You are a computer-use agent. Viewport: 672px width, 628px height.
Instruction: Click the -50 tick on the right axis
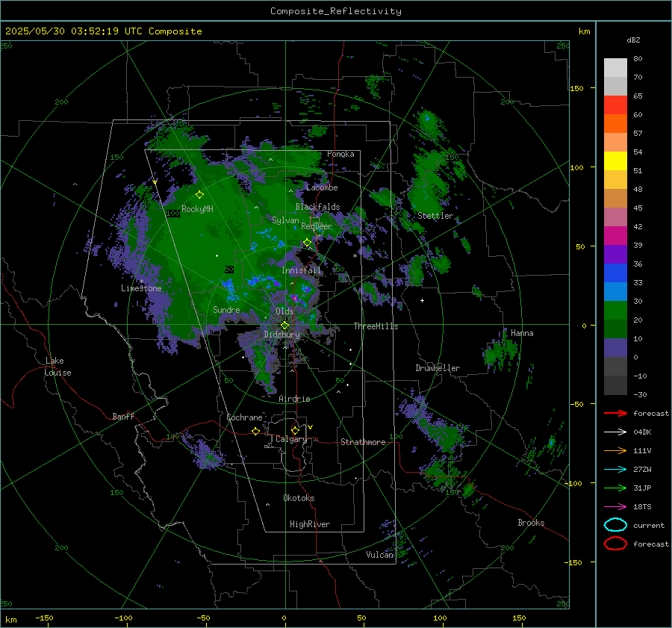(x=577, y=404)
